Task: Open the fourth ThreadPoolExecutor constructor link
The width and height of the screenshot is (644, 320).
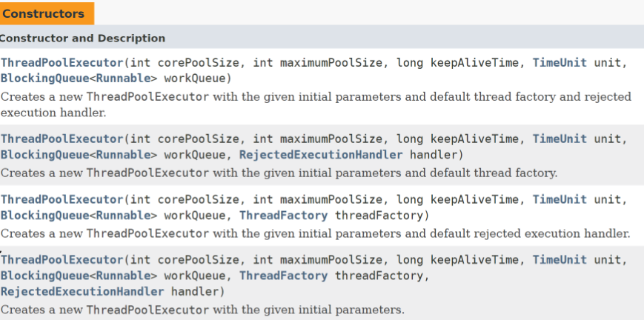Action: (62, 260)
